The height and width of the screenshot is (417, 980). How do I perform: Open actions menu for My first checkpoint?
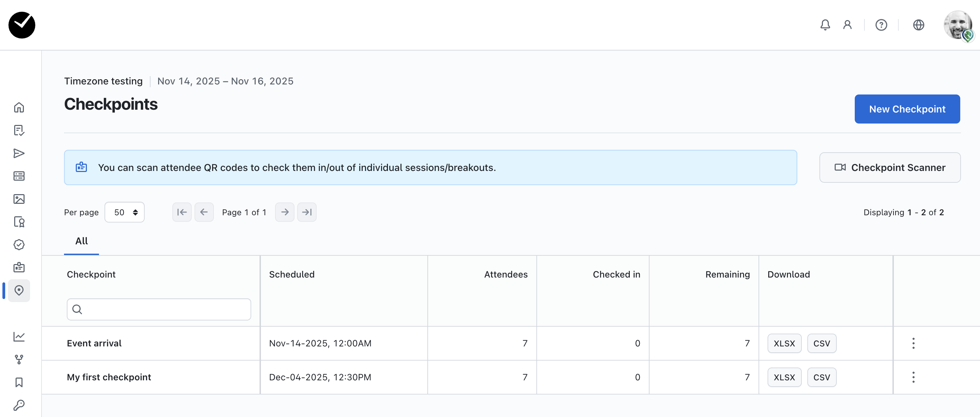(913, 377)
